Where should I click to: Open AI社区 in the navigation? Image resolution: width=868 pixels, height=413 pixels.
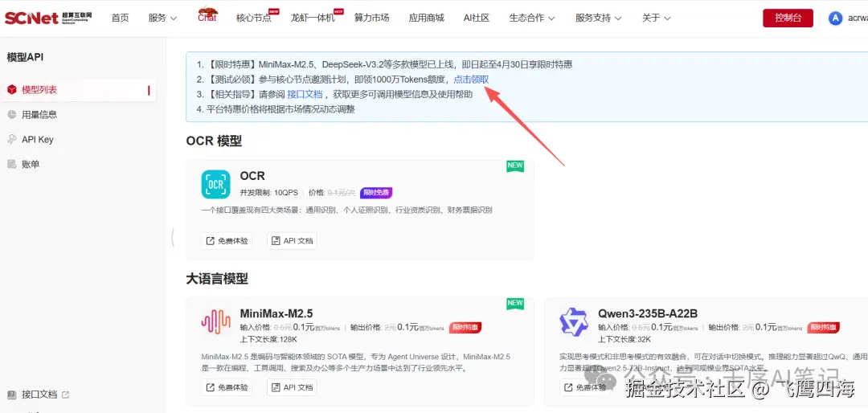pyautogui.click(x=477, y=18)
